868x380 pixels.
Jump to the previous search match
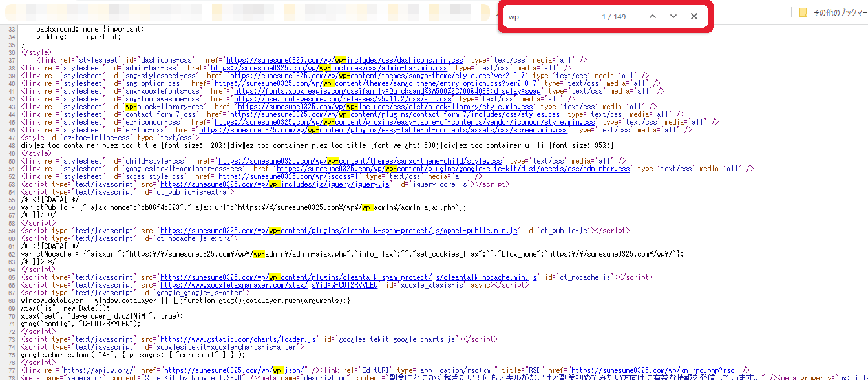(653, 16)
